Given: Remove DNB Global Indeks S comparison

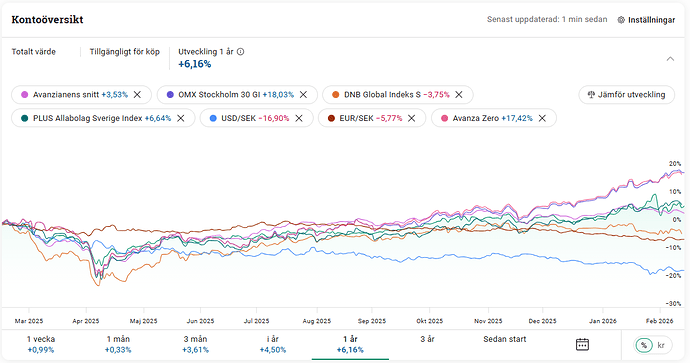Looking at the screenshot, I should pos(459,95).
